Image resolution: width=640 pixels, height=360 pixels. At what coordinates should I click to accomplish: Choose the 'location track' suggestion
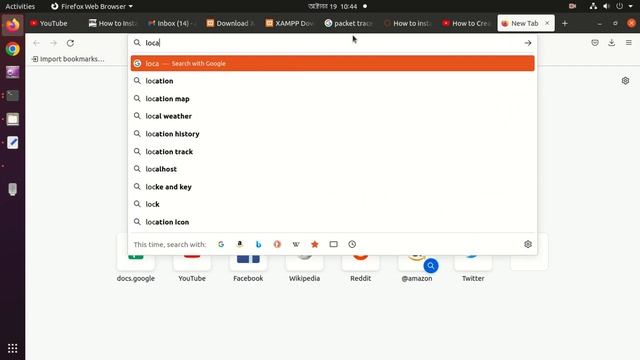tap(332, 151)
